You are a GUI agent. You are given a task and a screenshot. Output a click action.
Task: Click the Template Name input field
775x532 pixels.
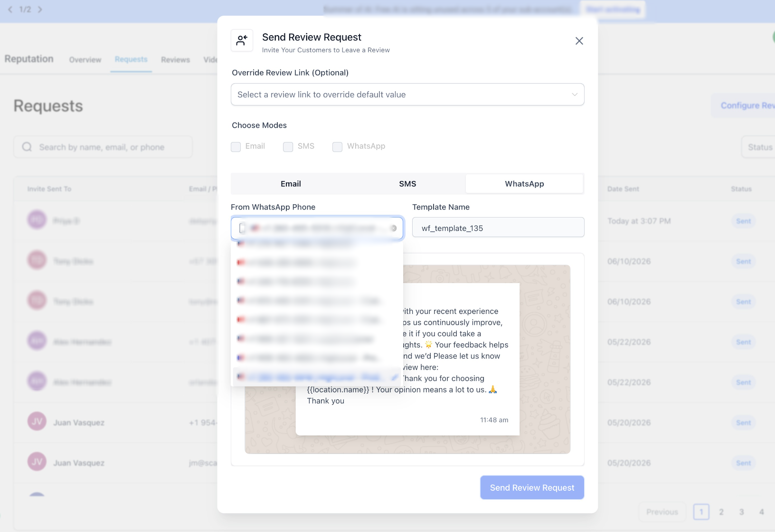coord(498,228)
